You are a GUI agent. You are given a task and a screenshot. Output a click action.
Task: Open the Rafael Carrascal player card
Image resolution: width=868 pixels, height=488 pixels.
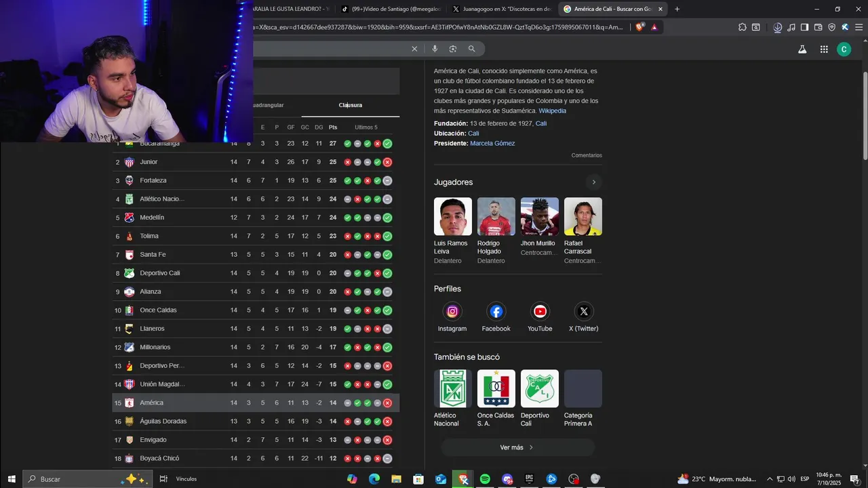click(583, 231)
